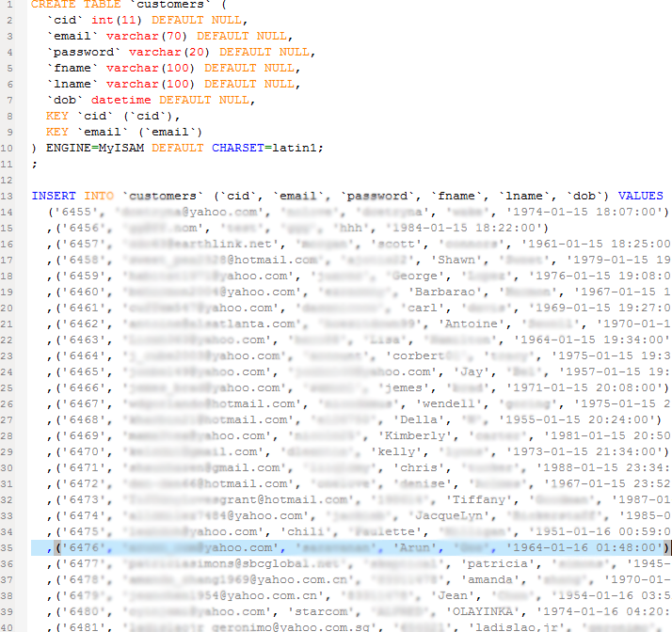Click the datetime keyword on the dob line
Viewport: 672px width, 632px height.
[x=126, y=100]
